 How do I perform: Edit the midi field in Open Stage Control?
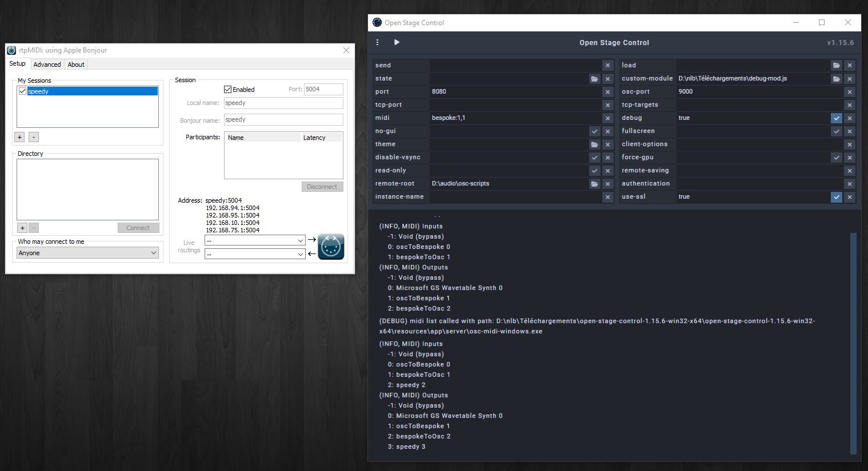(515, 118)
